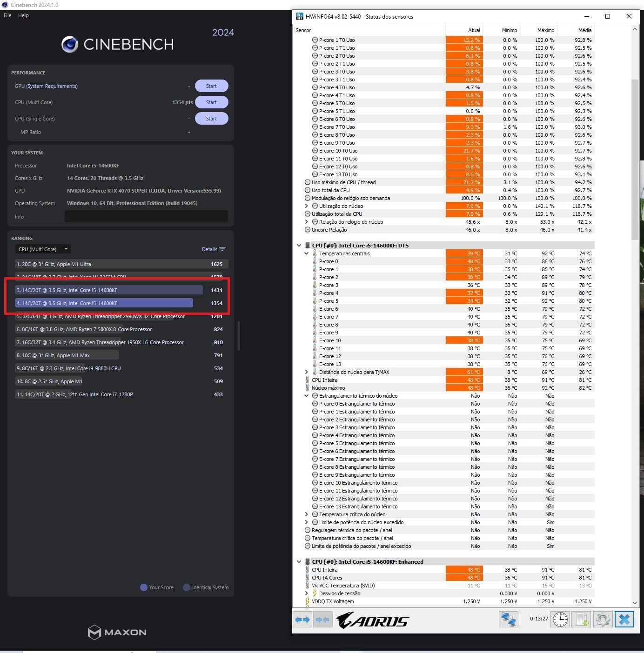Screen dimensions: 644x653
Task: Click the lightning bolt icon for Desvios de tensão
Action: 315,593
